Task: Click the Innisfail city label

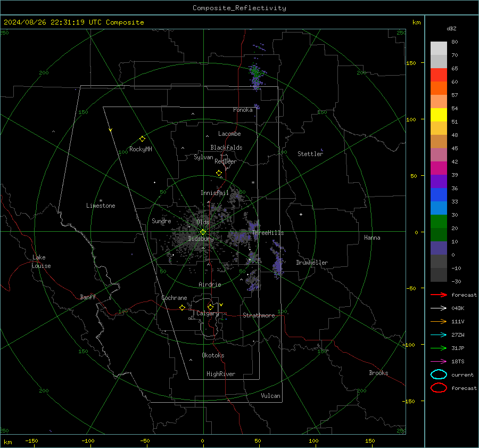Action: coord(214,193)
